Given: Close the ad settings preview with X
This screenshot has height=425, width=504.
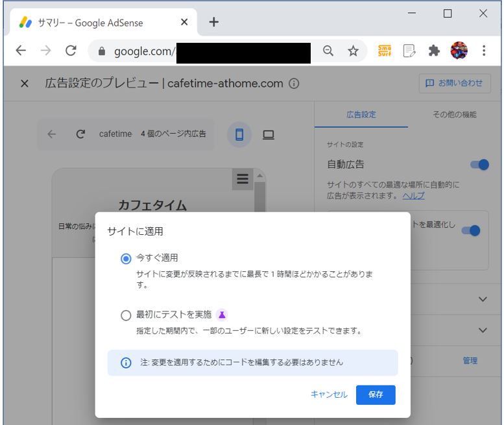Looking at the screenshot, I should pos(25,84).
